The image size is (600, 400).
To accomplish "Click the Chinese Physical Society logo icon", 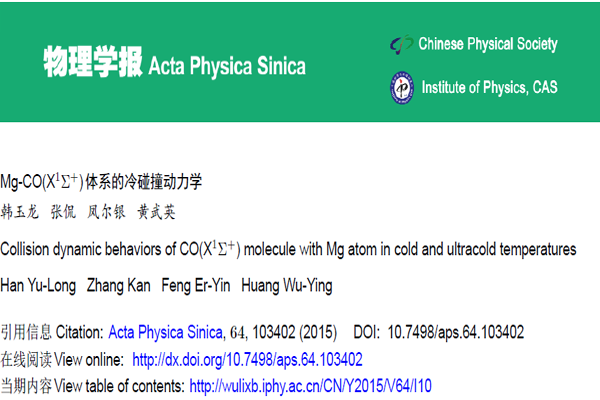I will [x=401, y=45].
